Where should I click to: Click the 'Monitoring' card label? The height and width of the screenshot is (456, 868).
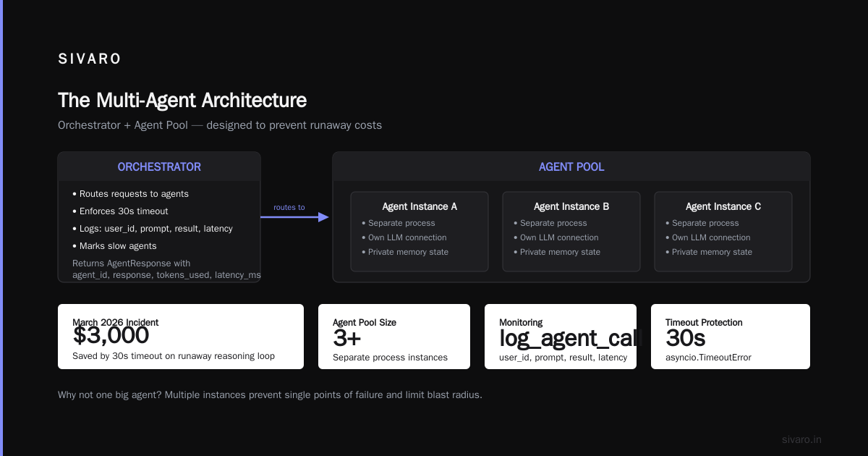521,323
